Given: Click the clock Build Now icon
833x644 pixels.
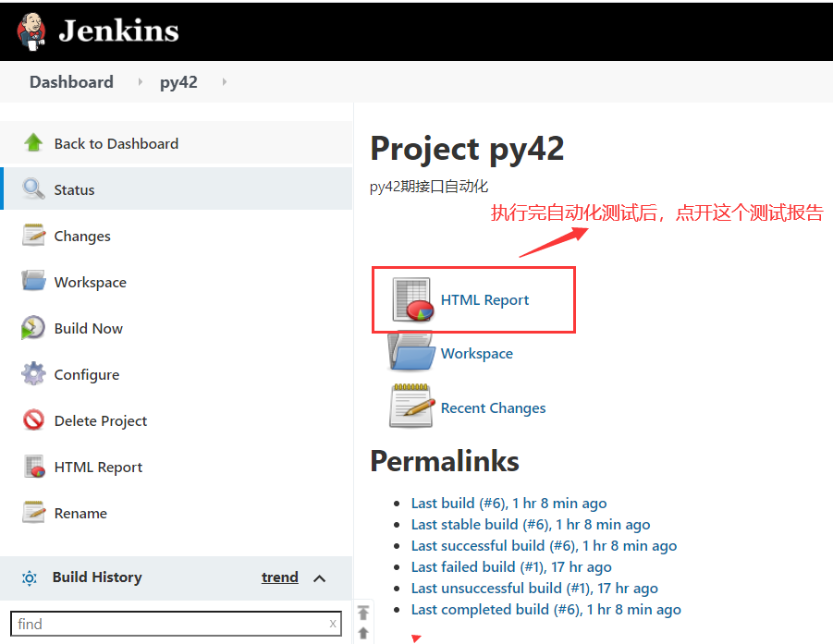Looking at the screenshot, I should point(33,328).
